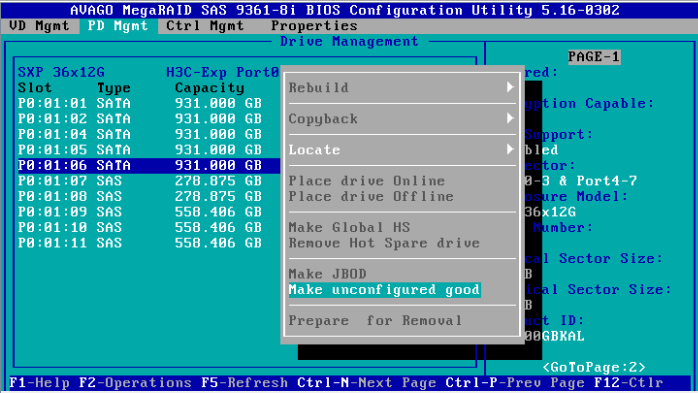Image resolution: width=698 pixels, height=393 pixels.
Task: Select Remove Hot Spare drive
Action: click(384, 243)
